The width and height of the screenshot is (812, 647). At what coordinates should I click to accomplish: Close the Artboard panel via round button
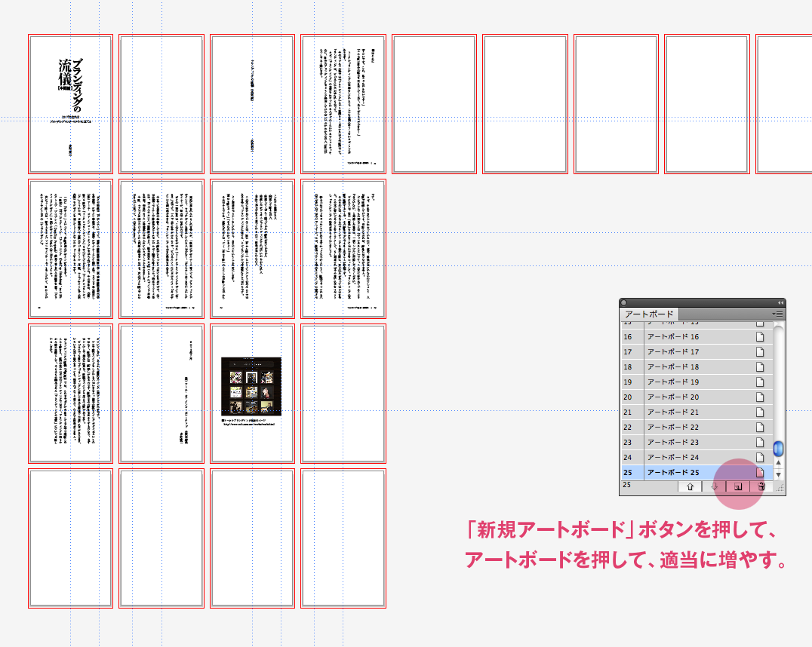(x=624, y=303)
